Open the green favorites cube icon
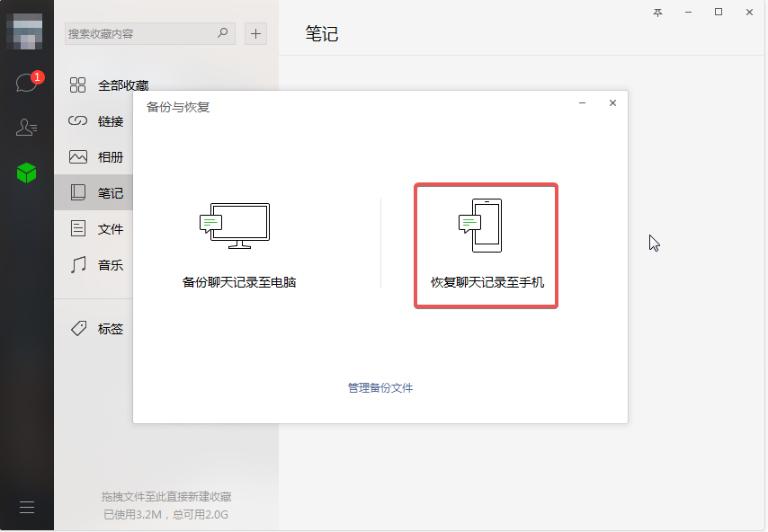The height and width of the screenshot is (532, 768). (26, 173)
